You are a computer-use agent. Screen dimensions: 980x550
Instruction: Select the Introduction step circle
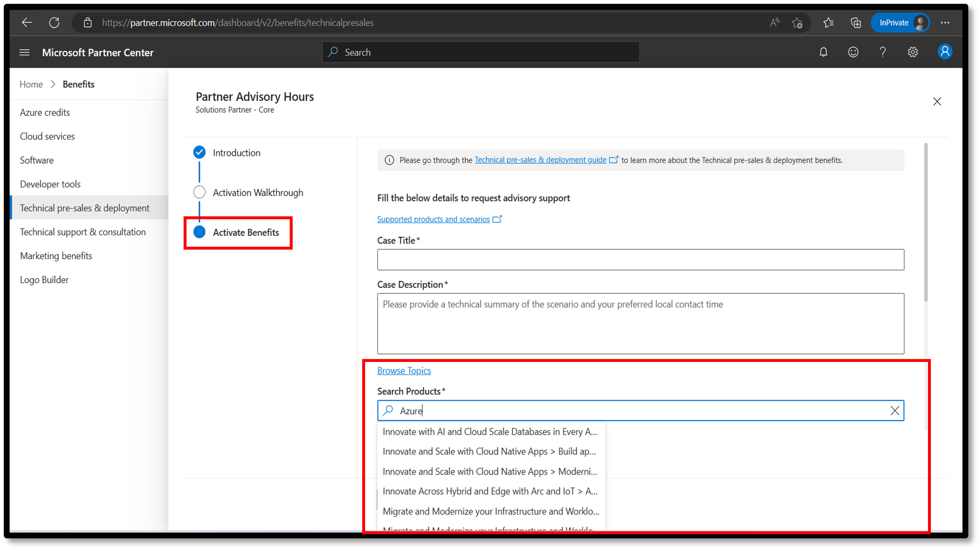pyautogui.click(x=199, y=153)
